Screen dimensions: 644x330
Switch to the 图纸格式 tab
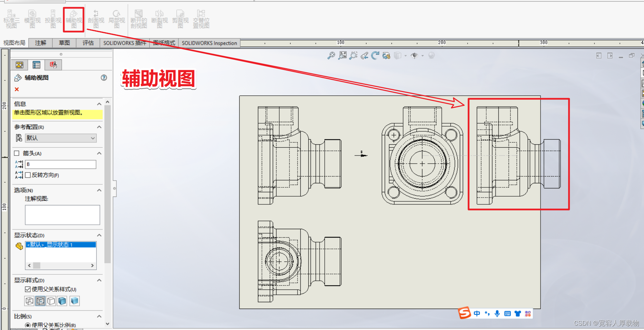pyautogui.click(x=164, y=43)
